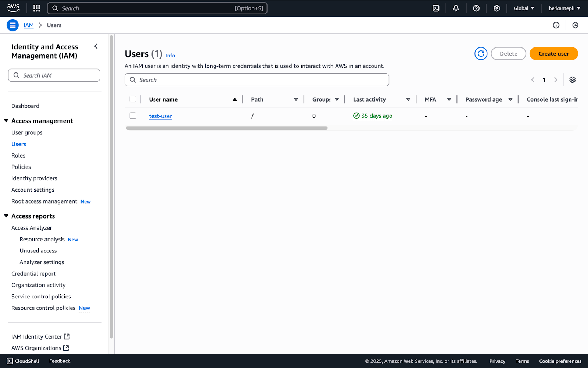The width and height of the screenshot is (588, 368).
Task: Click Feedback in the footer
Action: coord(60,361)
